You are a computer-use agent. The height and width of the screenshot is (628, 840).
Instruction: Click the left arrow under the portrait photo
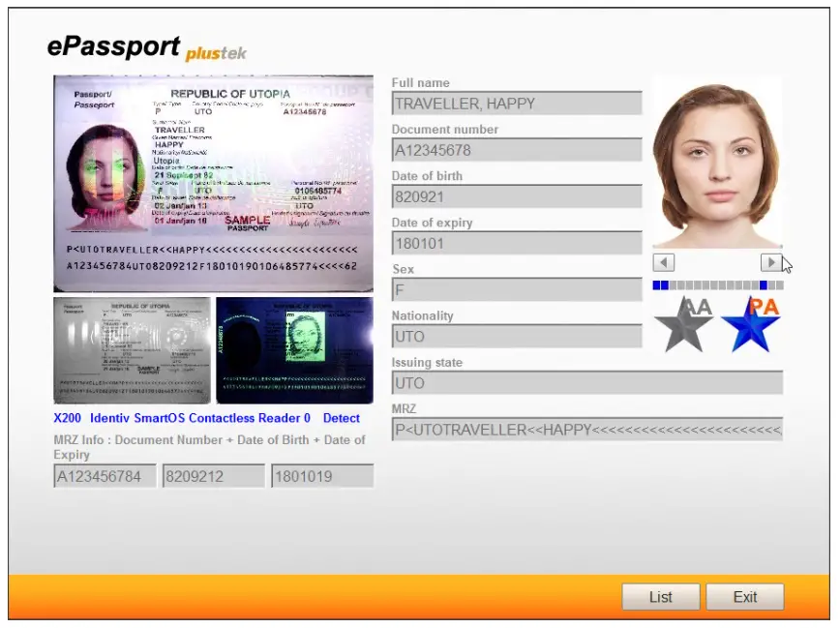click(663, 262)
